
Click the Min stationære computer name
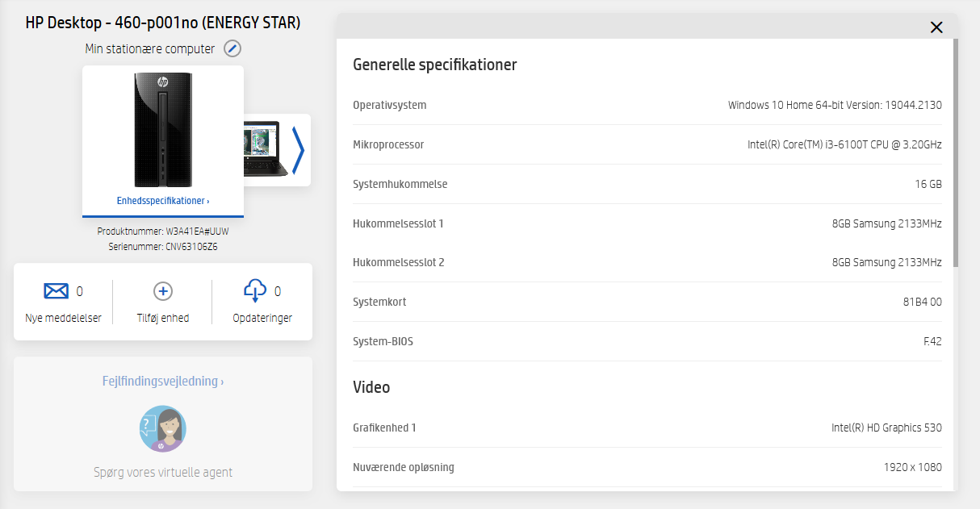pos(150,48)
